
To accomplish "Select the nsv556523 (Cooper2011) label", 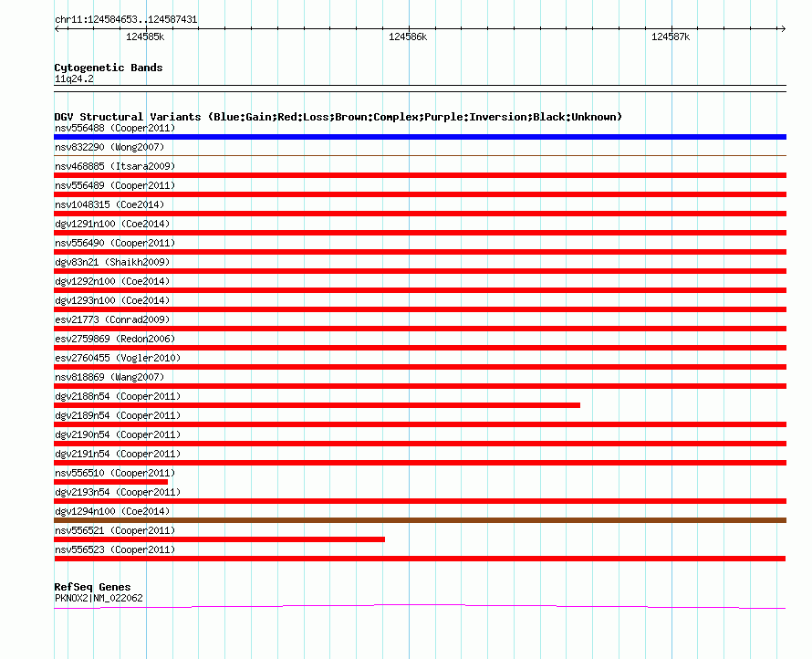I will (115, 549).
